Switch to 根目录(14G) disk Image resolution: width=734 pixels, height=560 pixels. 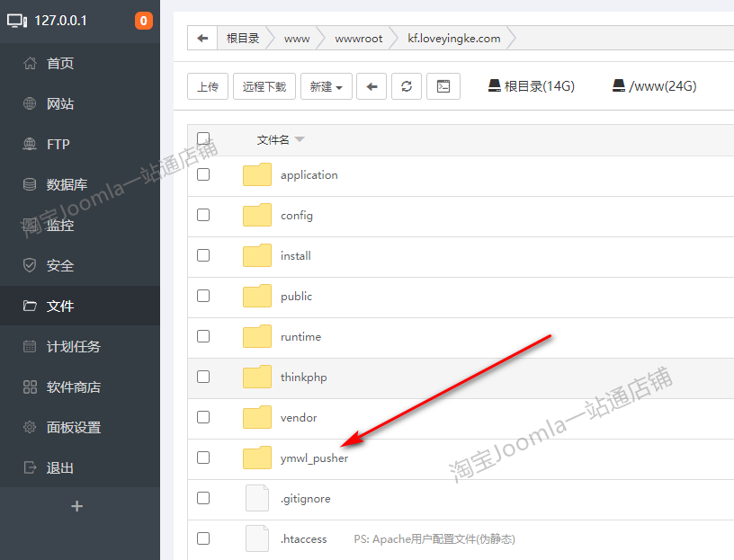(x=531, y=86)
